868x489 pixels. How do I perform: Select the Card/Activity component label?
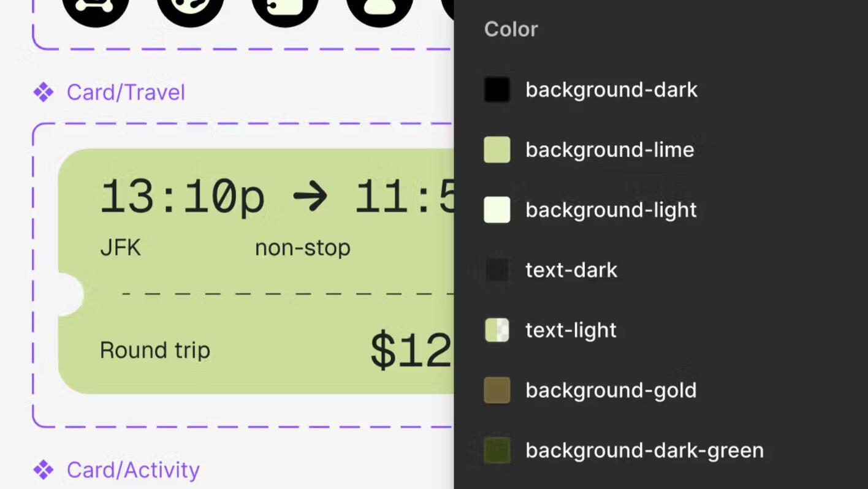coord(133,470)
